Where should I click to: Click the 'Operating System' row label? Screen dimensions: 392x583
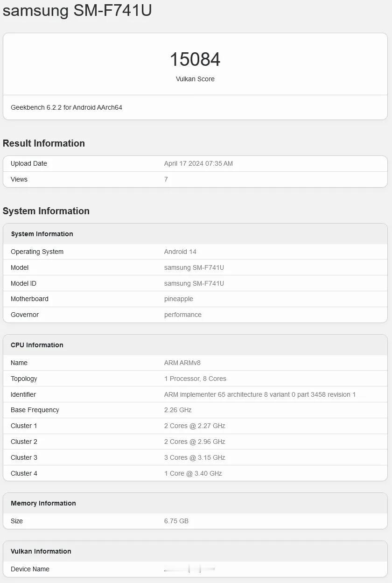37,252
